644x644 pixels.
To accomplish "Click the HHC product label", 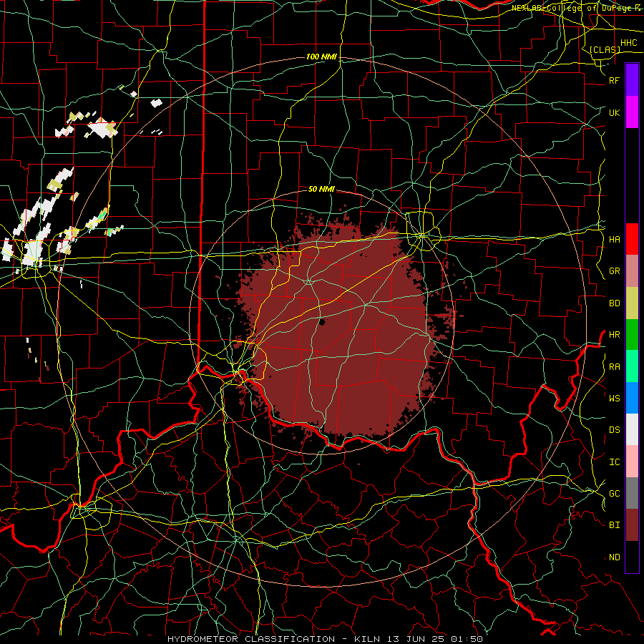I will 628,43.
